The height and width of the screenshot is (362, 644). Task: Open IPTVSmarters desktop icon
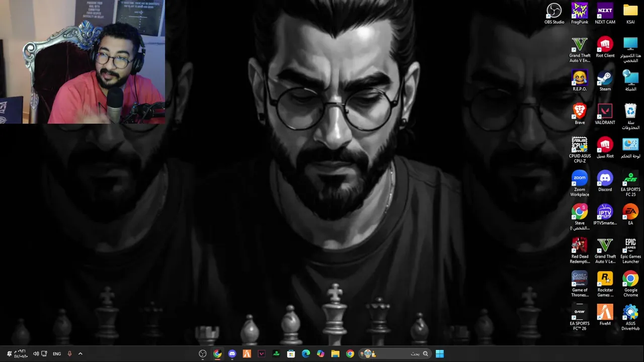[605, 215]
